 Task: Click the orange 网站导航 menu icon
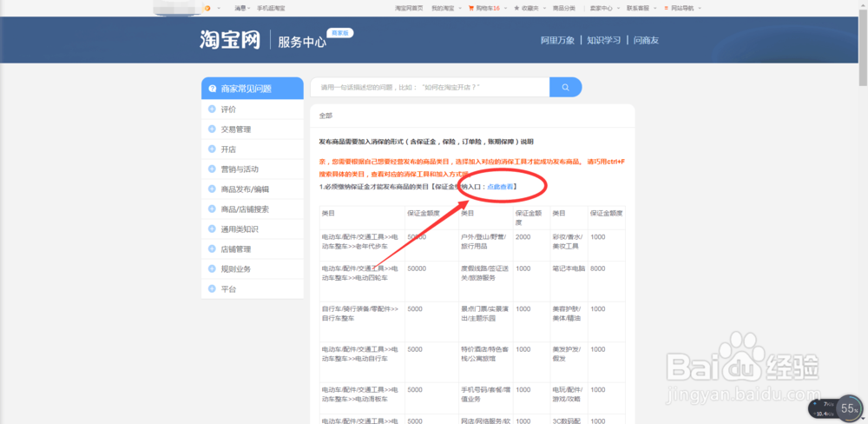click(666, 9)
